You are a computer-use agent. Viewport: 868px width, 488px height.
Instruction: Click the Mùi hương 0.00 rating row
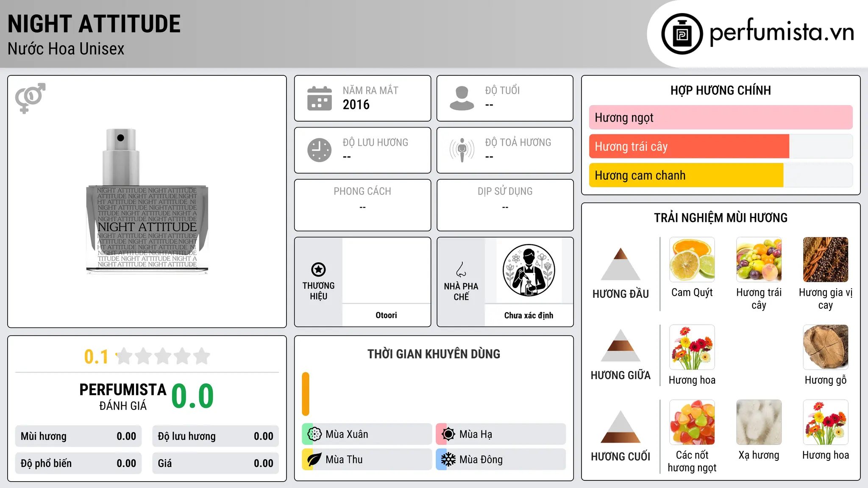coord(78,436)
